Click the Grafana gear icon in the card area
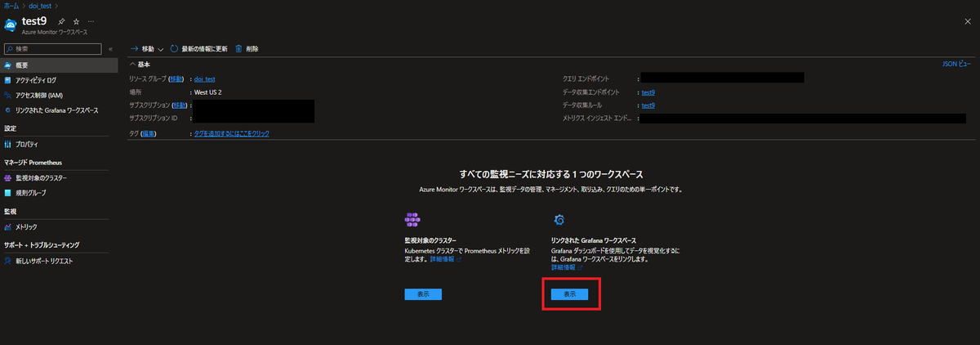 coord(559,219)
